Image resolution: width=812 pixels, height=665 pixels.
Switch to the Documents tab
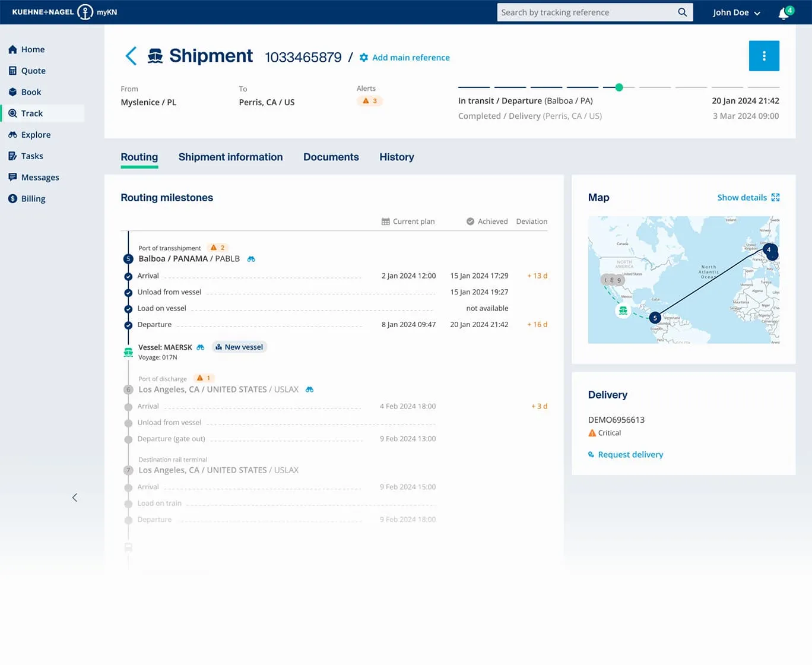click(x=331, y=157)
